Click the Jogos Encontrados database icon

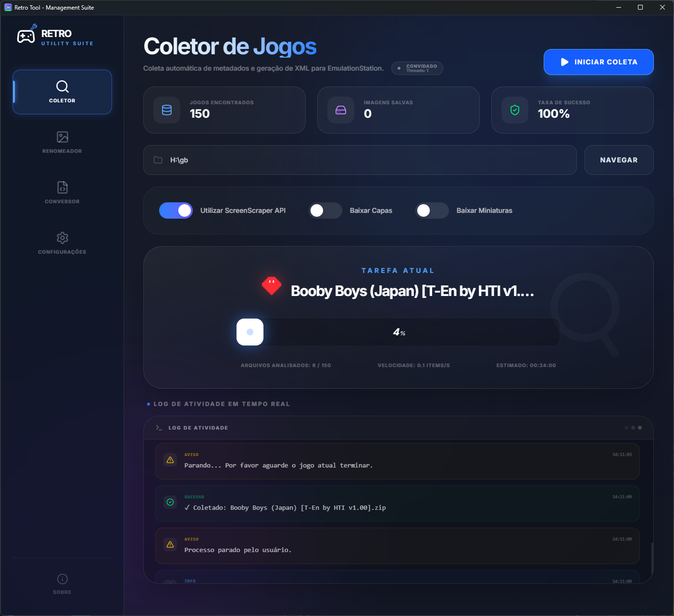tap(167, 110)
